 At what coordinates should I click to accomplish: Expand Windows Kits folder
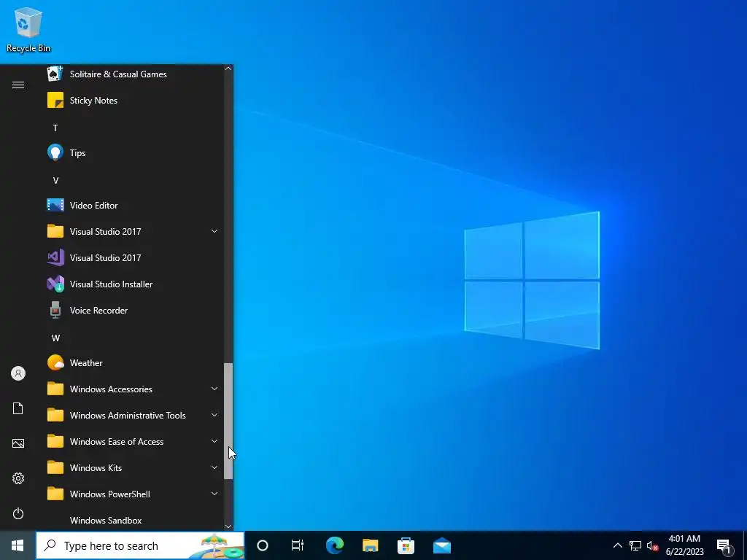click(133, 467)
